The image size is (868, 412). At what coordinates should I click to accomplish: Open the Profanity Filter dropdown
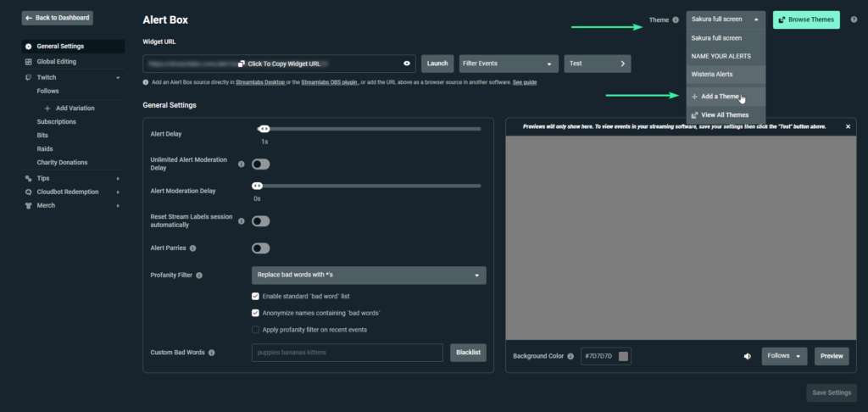click(x=369, y=276)
